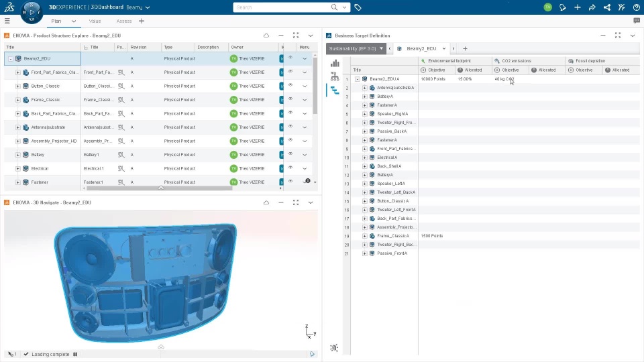644x362 pixels.
Task: Click the top search input field
Action: click(x=282, y=7)
